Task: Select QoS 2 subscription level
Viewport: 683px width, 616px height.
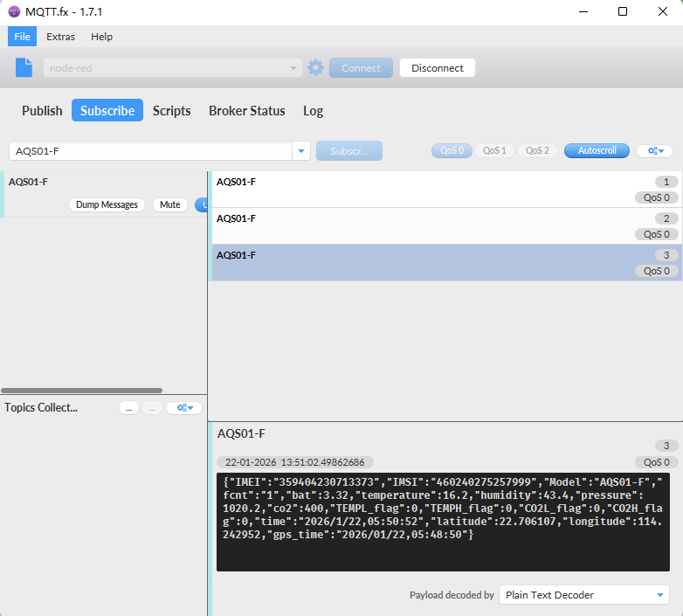Action: tap(537, 151)
